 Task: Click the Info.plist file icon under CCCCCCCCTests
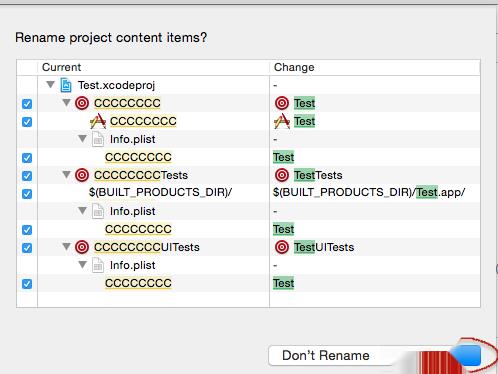[98, 211]
